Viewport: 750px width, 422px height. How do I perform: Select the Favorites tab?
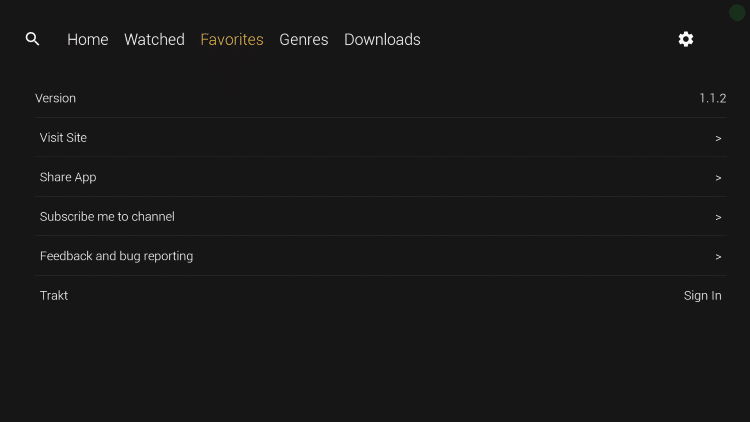click(232, 40)
